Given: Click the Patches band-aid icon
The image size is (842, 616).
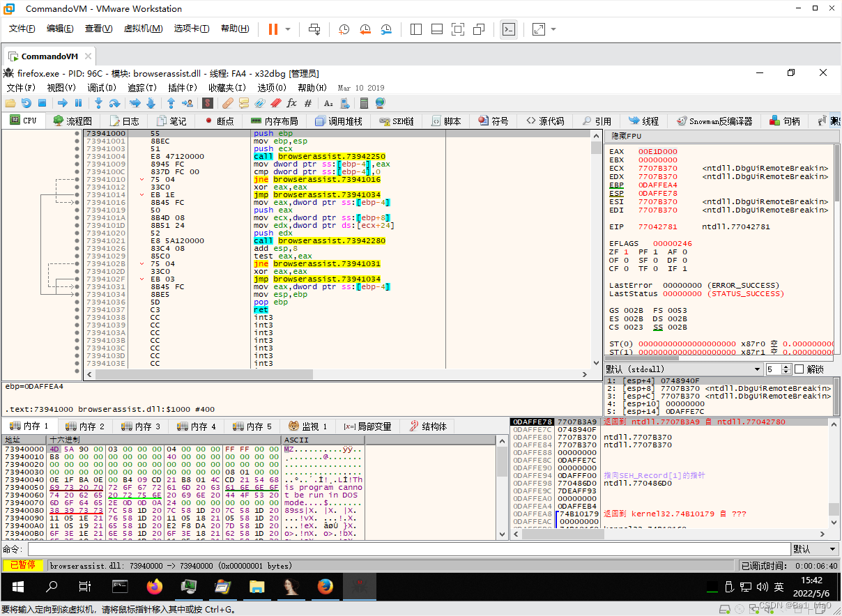Looking at the screenshot, I should (227, 103).
